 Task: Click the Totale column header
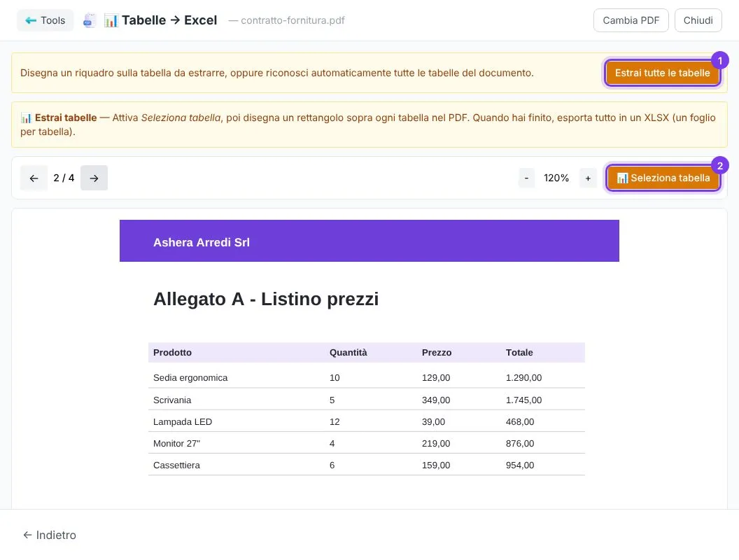click(x=519, y=353)
